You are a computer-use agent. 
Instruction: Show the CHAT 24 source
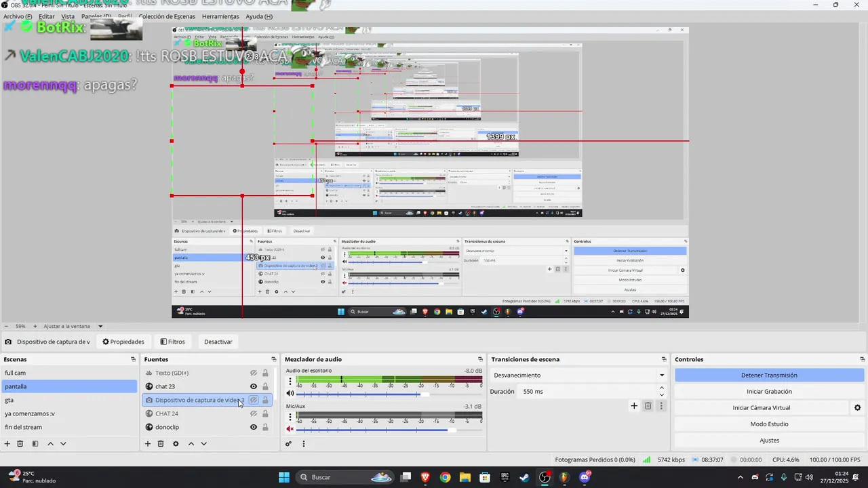254,413
